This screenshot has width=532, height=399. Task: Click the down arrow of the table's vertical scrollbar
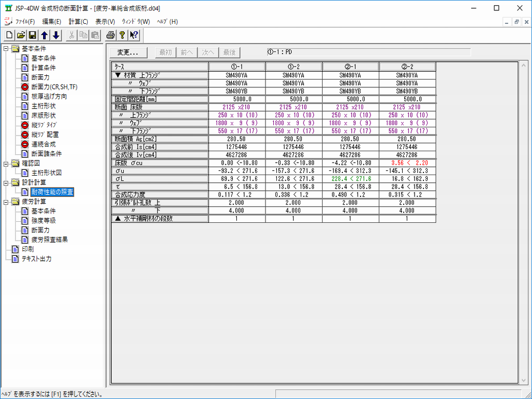(523, 381)
